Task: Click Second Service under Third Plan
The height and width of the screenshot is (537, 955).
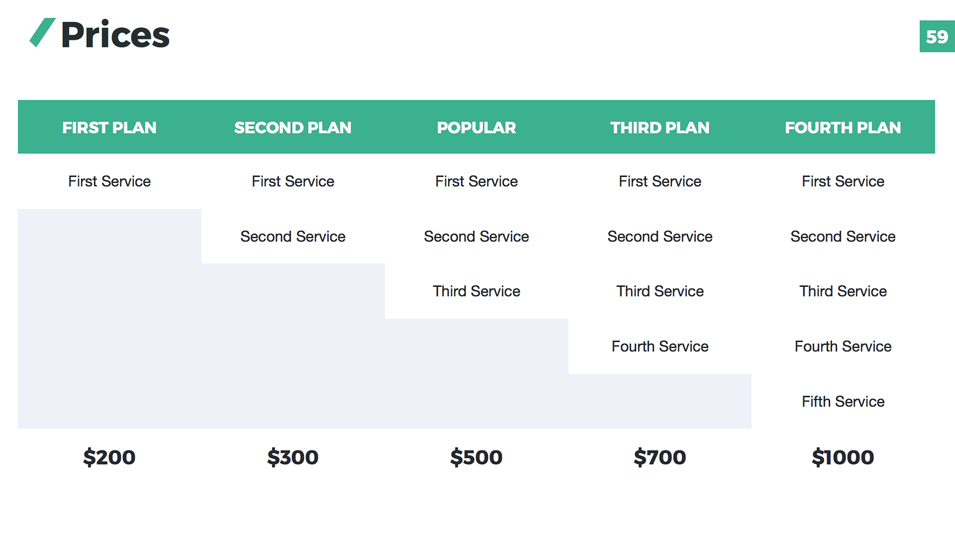Action: pos(660,237)
